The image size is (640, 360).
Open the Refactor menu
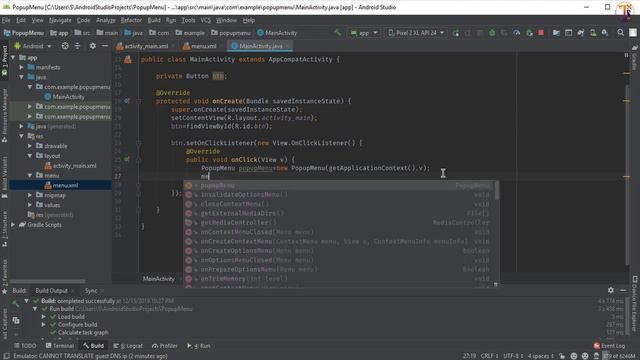pos(131,20)
